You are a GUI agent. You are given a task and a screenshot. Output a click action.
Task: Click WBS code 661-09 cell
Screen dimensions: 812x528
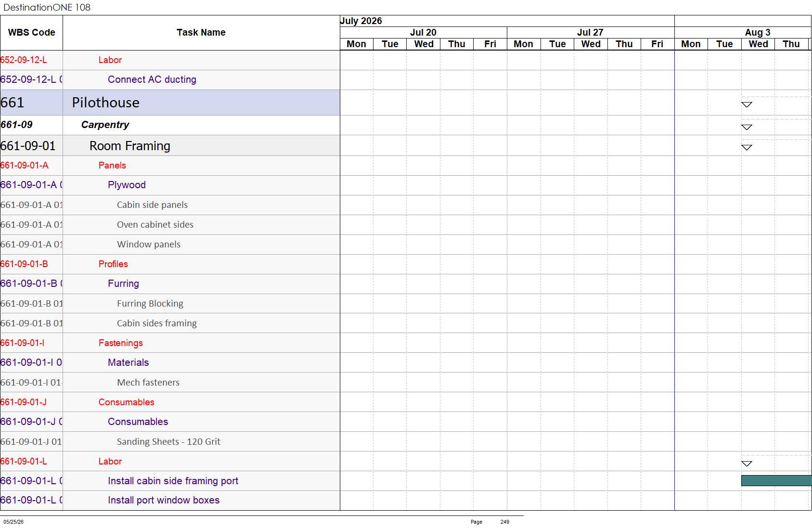point(31,125)
